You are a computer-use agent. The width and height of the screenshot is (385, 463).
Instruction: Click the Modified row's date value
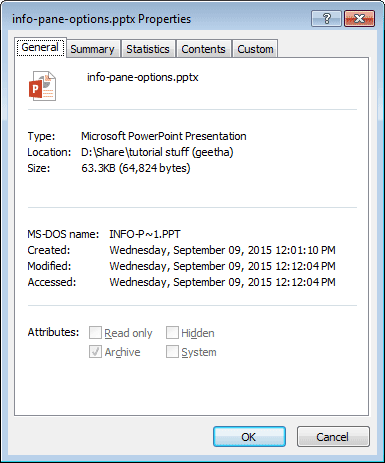pos(222,266)
